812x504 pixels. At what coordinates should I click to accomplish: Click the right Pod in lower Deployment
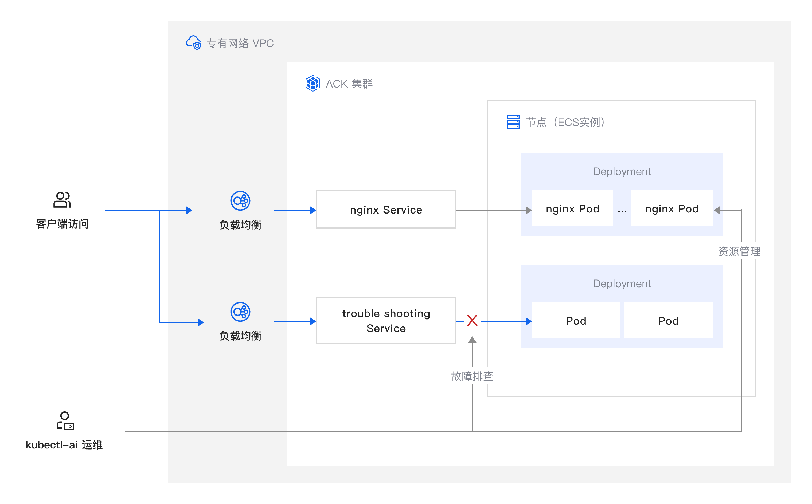point(668,321)
